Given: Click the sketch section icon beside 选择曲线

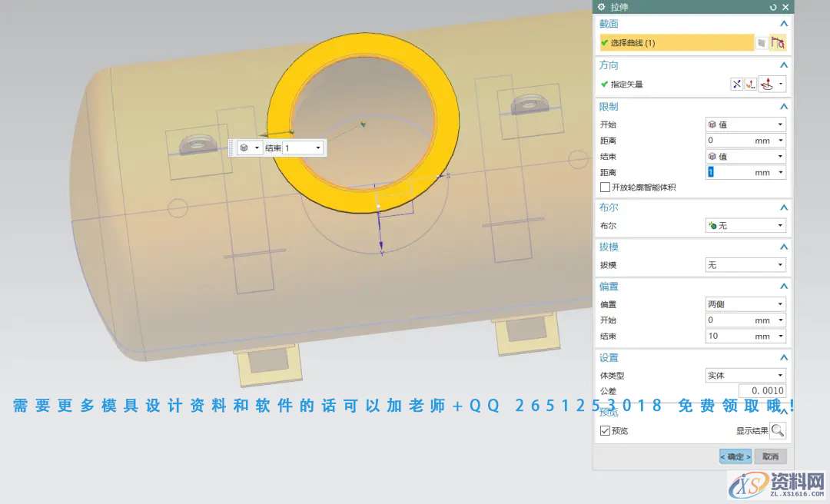Looking at the screenshot, I should tap(762, 43).
